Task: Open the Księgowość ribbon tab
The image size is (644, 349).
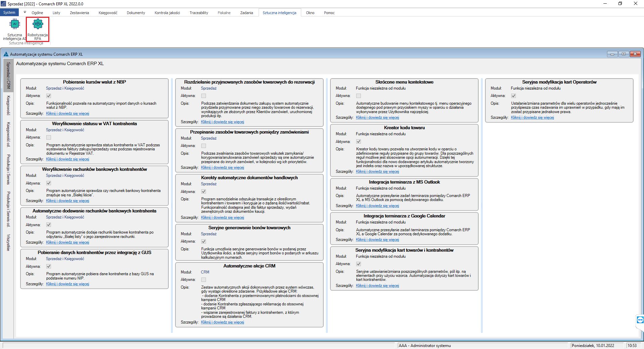Action: click(108, 13)
